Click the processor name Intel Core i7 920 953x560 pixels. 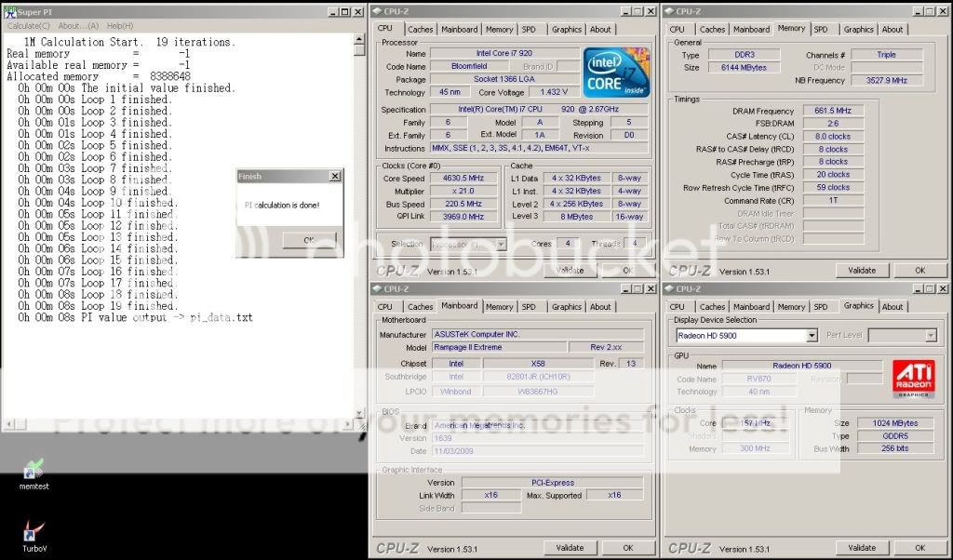click(504, 53)
